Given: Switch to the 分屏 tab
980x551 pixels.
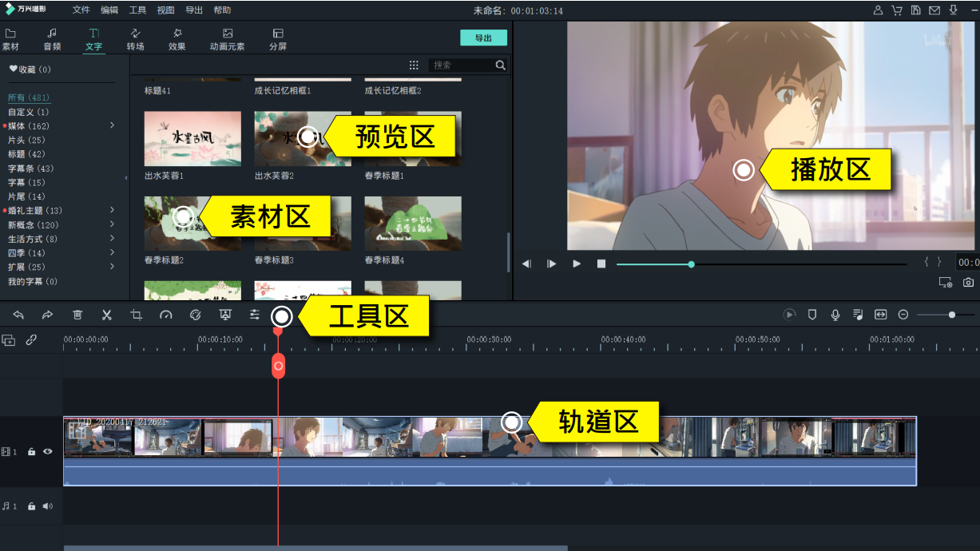Looking at the screenshot, I should point(278,39).
